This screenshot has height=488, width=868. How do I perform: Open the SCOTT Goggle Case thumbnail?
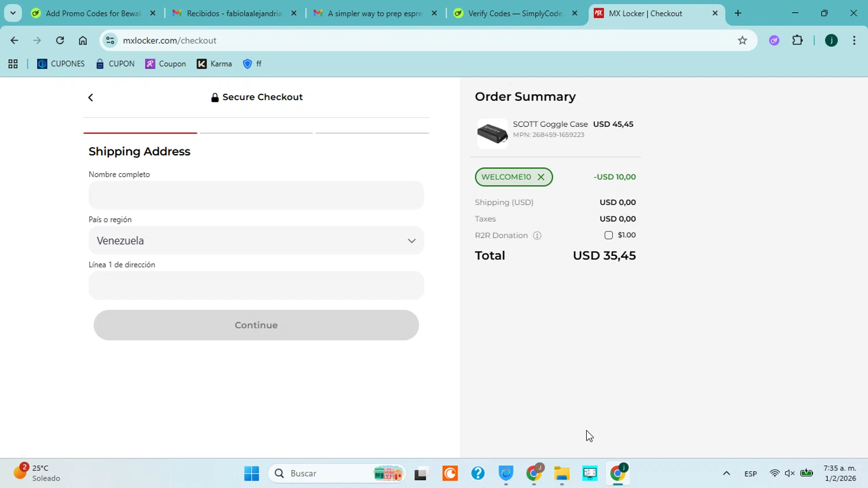pyautogui.click(x=492, y=134)
